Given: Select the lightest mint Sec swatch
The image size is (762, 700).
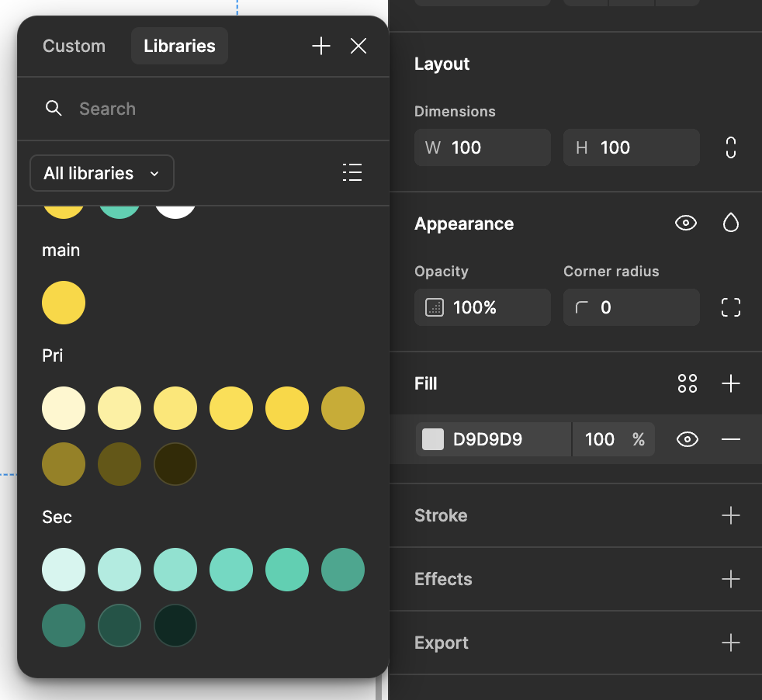Looking at the screenshot, I should point(64,570).
